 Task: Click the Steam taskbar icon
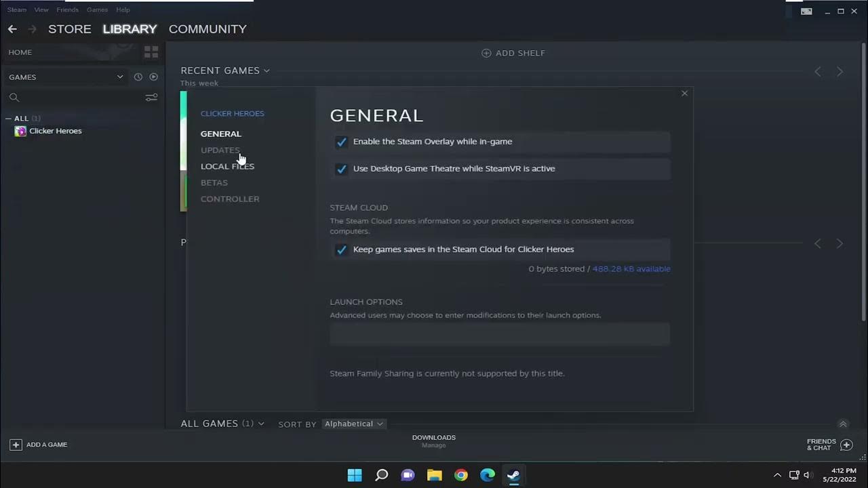[x=514, y=475]
